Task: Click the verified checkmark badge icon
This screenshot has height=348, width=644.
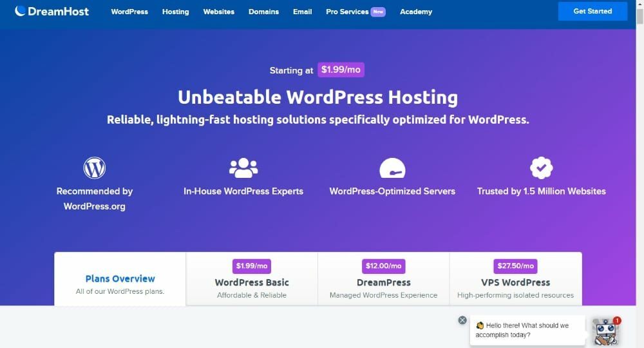Action: pos(541,168)
